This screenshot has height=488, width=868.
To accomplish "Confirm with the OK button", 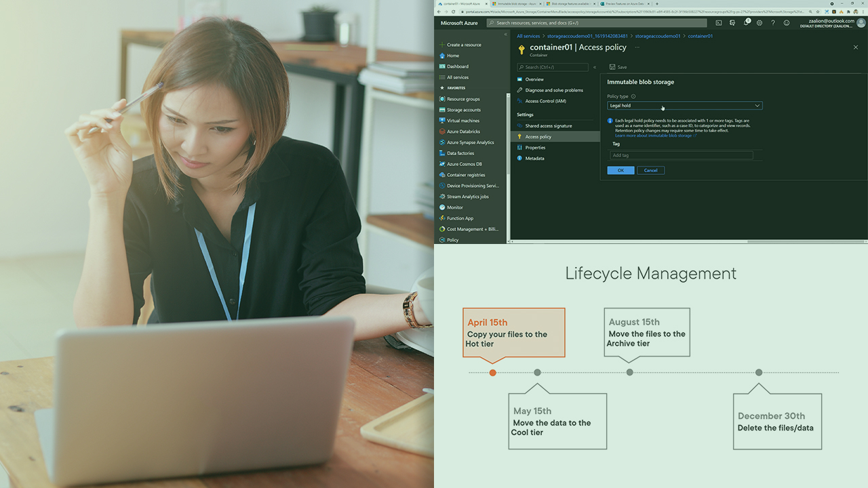I will pos(620,170).
